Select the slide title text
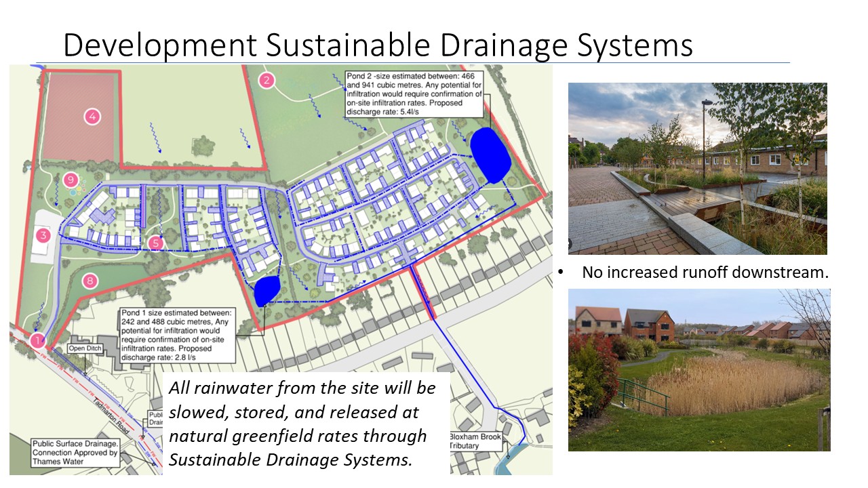Viewport: 868px width, 488px height. click(x=378, y=45)
